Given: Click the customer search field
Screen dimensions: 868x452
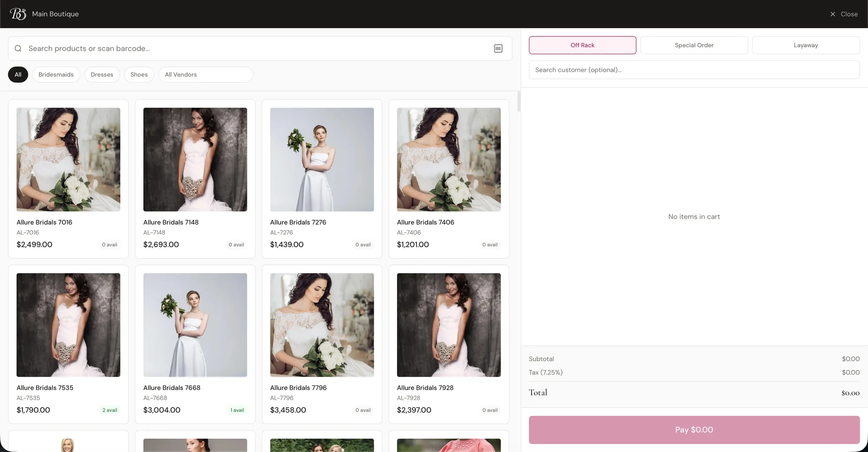Looking at the screenshot, I should click(694, 70).
